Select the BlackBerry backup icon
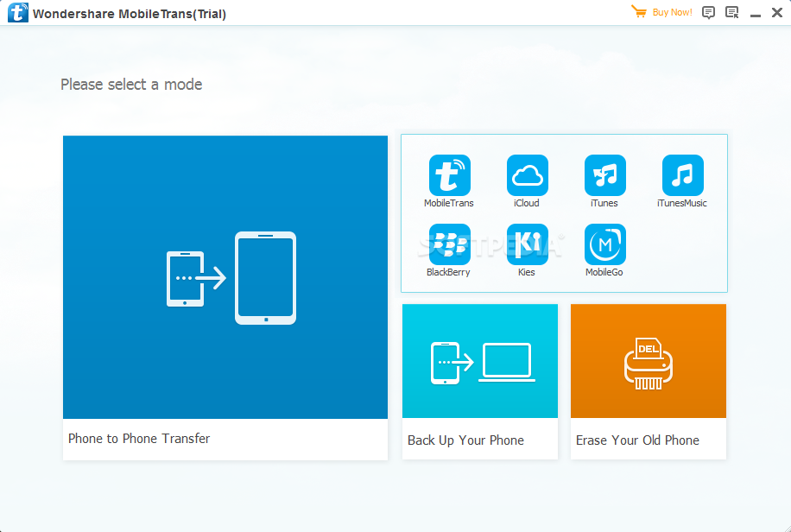Screen dimensions: 791x532 click(x=450, y=244)
